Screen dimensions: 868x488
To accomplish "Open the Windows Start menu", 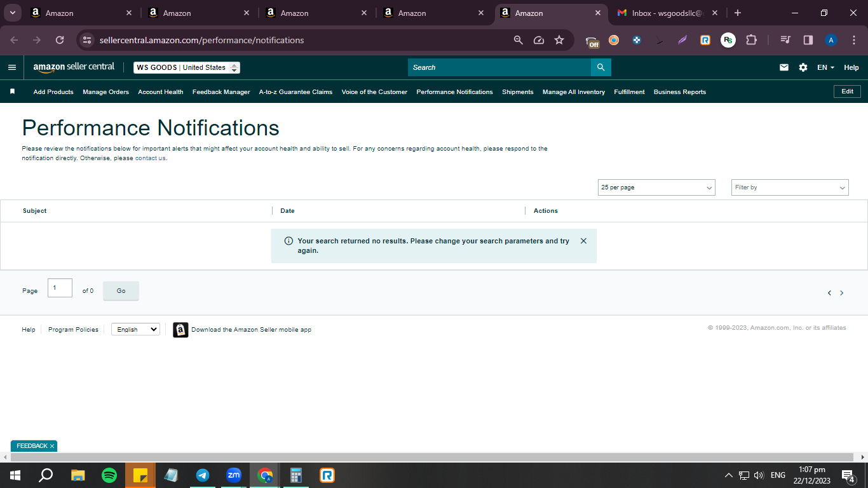I will click(x=15, y=475).
